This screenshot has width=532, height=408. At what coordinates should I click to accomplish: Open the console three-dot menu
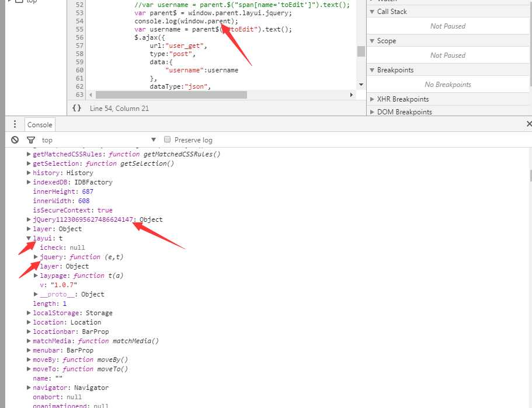click(x=15, y=124)
